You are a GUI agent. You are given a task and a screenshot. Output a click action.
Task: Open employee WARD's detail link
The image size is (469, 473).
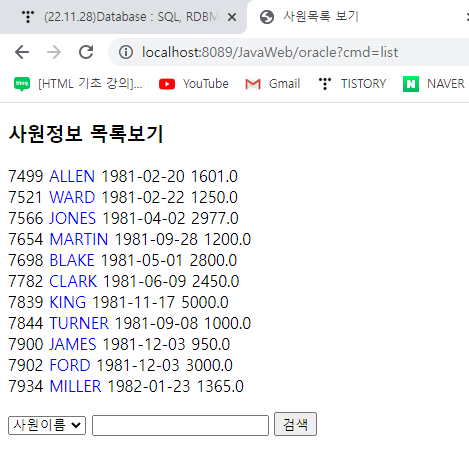72,197
